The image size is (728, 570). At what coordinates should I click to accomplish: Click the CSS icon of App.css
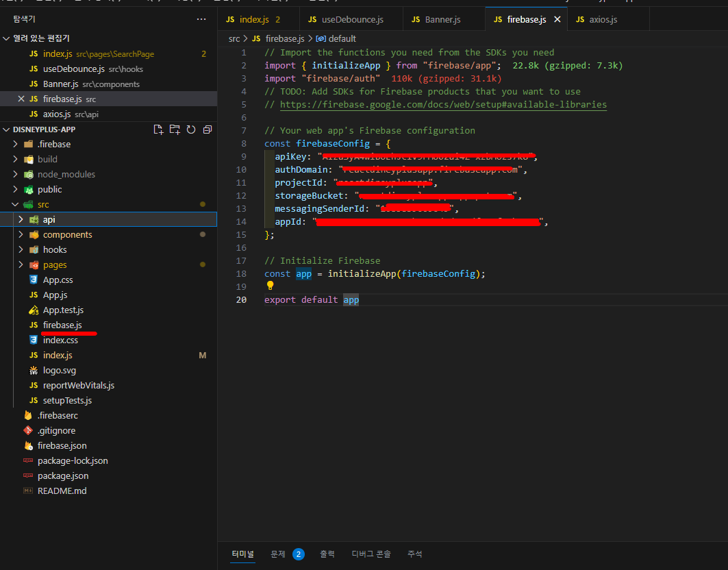(x=34, y=280)
